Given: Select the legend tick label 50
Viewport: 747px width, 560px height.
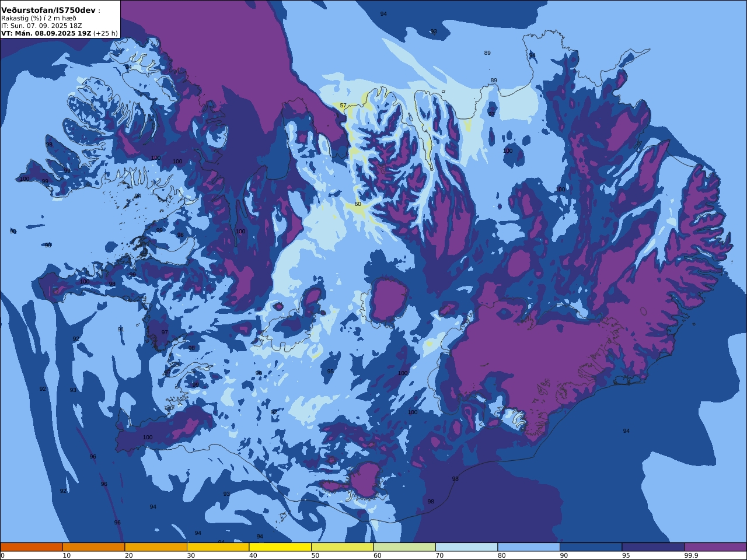Looking at the screenshot, I should [x=315, y=555].
